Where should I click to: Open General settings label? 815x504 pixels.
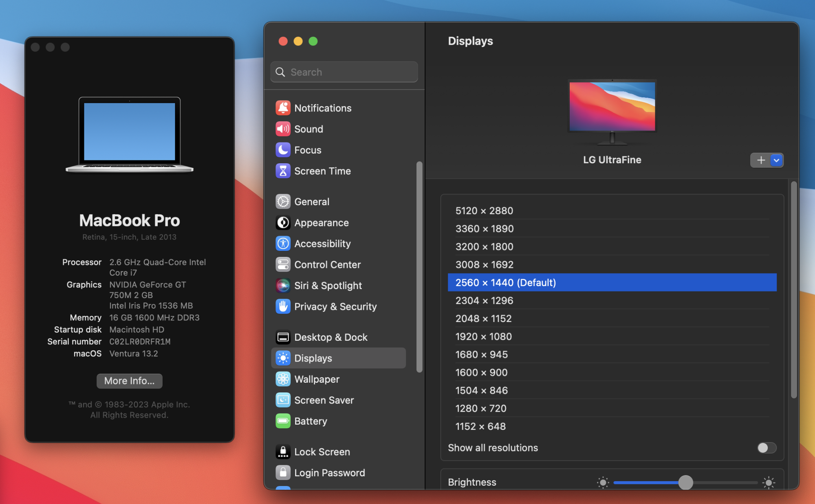312,202
